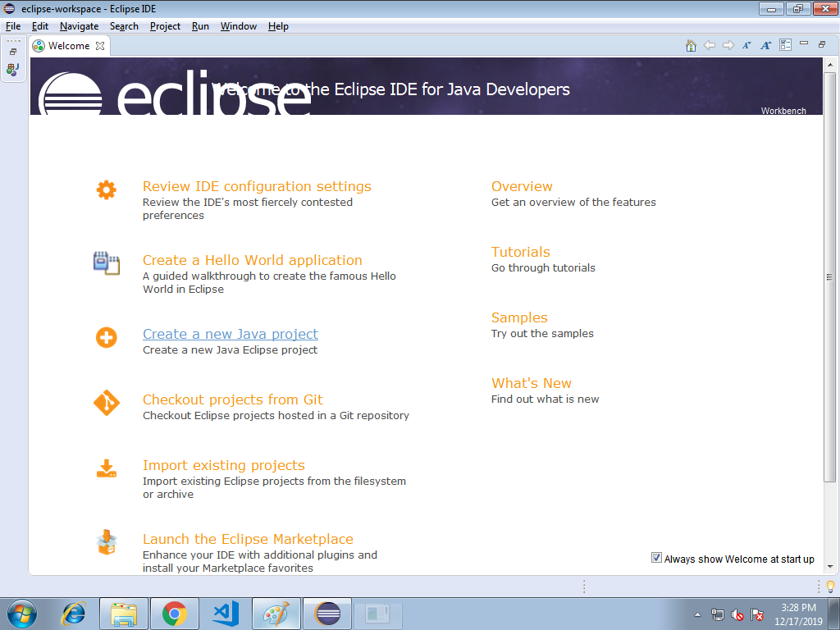Click the light bulb tip icon
Screen dimensions: 840x630
pos(830,587)
